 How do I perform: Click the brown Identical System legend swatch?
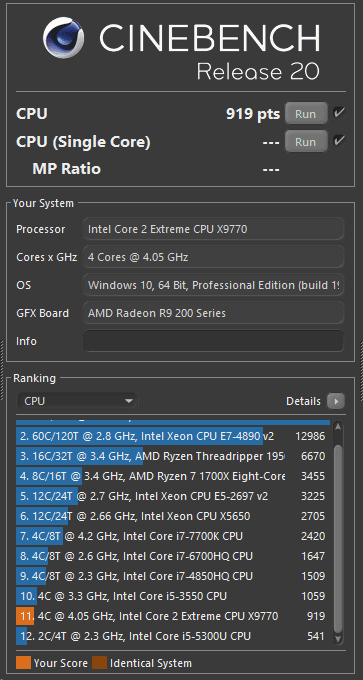(99, 663)
